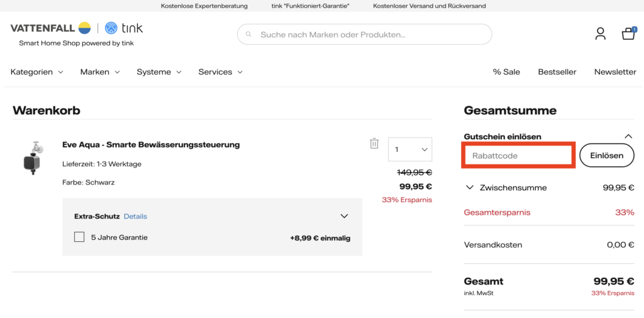Click the Versandkosten label
Screen dimensions: 644x318
pos(493,245)
